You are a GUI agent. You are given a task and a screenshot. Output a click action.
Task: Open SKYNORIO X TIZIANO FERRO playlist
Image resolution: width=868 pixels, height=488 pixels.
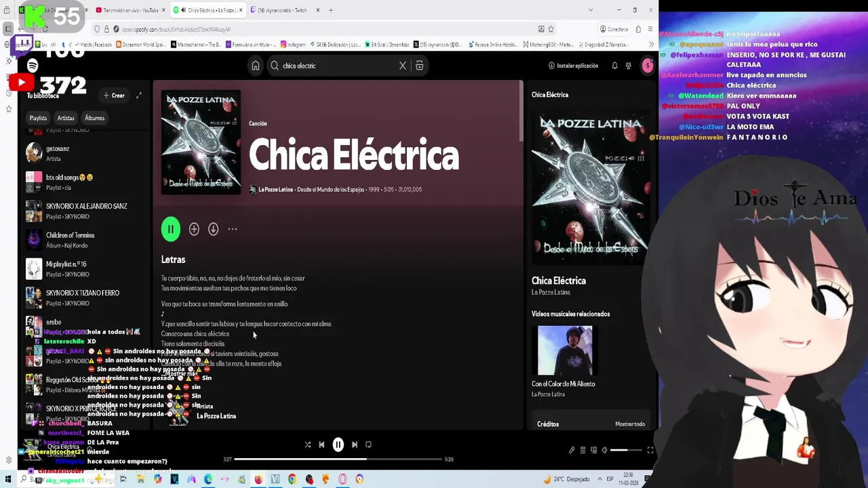click(85, 298)
